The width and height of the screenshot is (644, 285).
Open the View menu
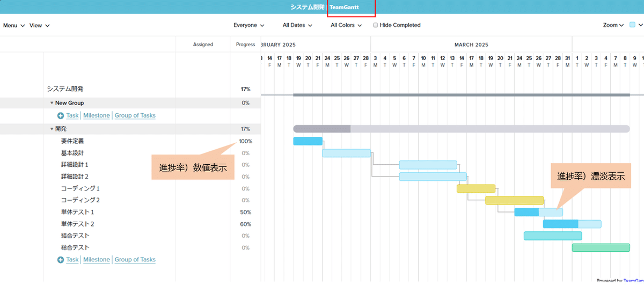(x=39, y=25)
